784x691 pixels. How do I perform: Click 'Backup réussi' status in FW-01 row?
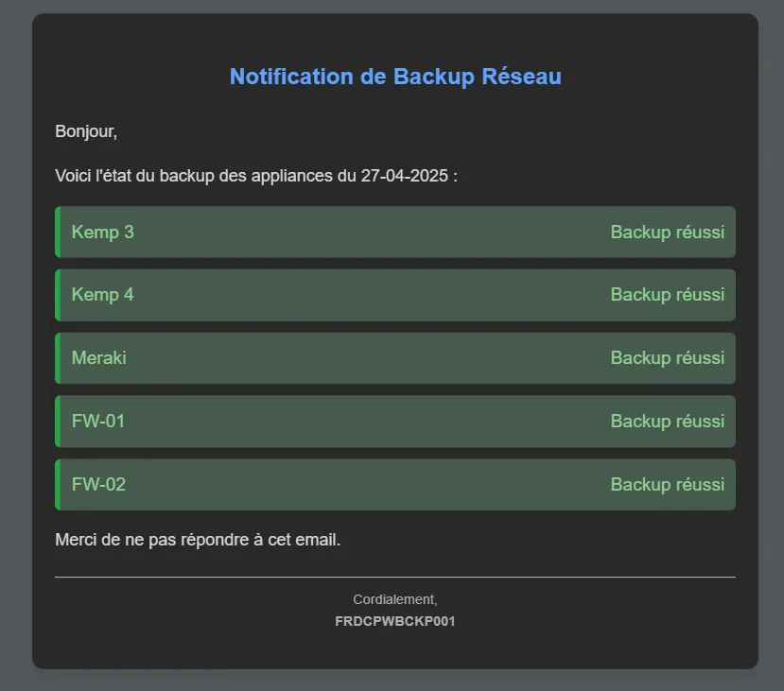[667, 422]
